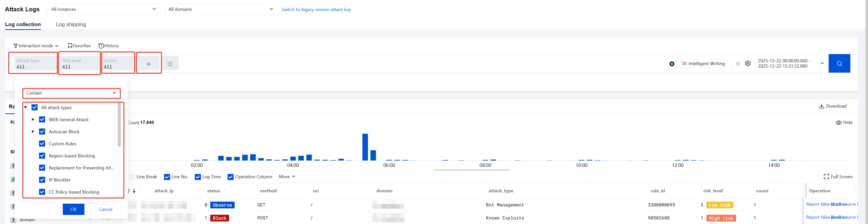Click the star icon to favorite query

tap(738, 64)
